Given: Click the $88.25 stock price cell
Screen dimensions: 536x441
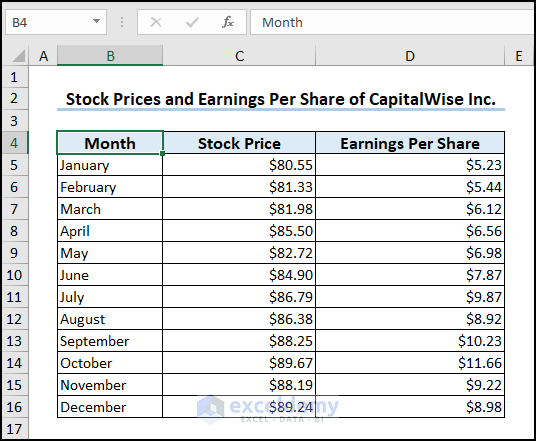Looking at the screenshot, I should (239, 341).
